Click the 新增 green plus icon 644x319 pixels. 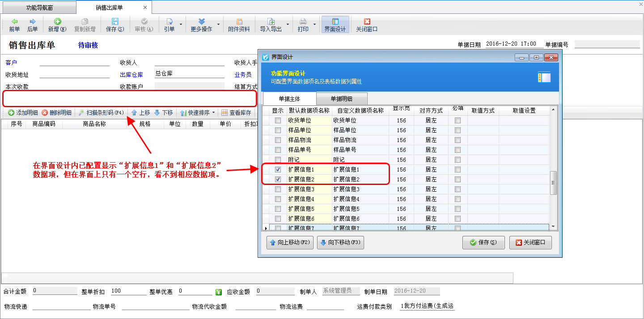57,21
